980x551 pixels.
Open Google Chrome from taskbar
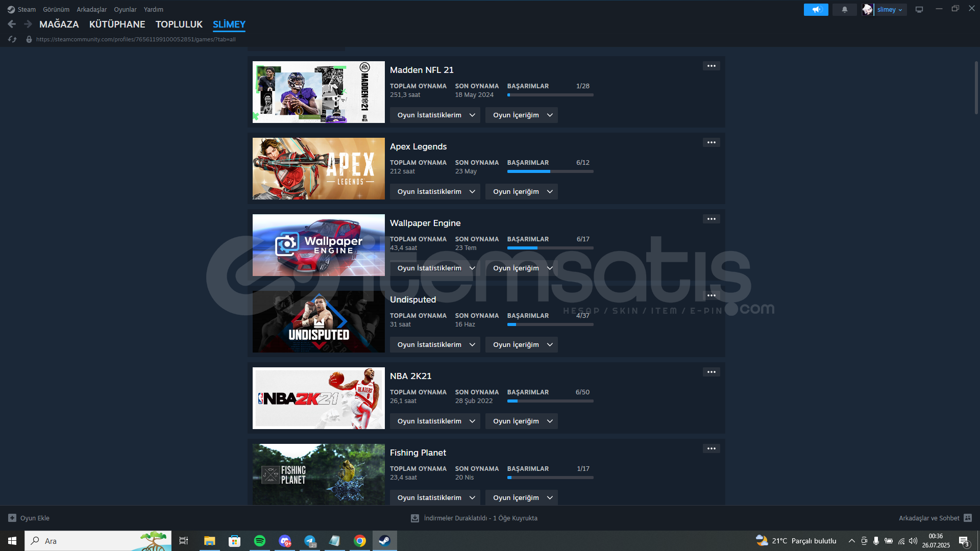[x=360, y=541]
